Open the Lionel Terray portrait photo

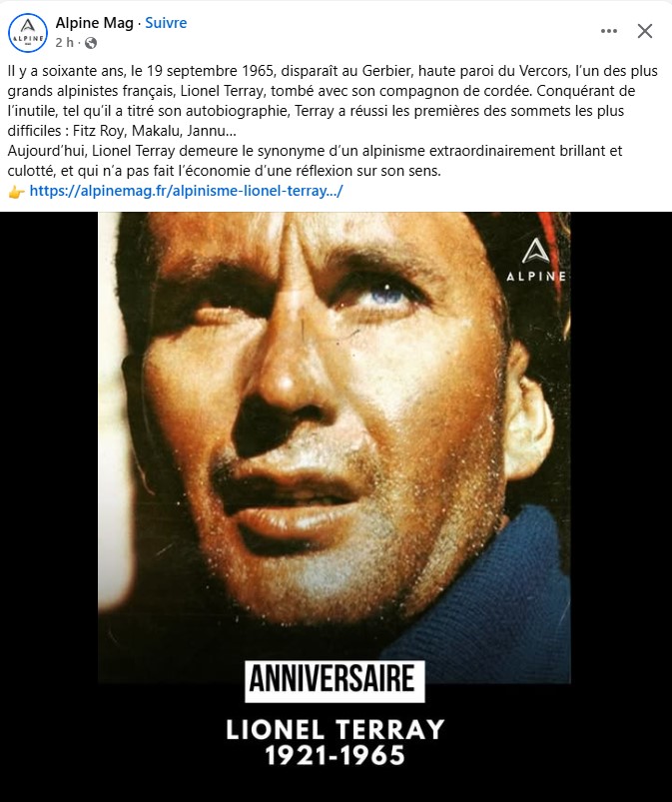(334, 447)
